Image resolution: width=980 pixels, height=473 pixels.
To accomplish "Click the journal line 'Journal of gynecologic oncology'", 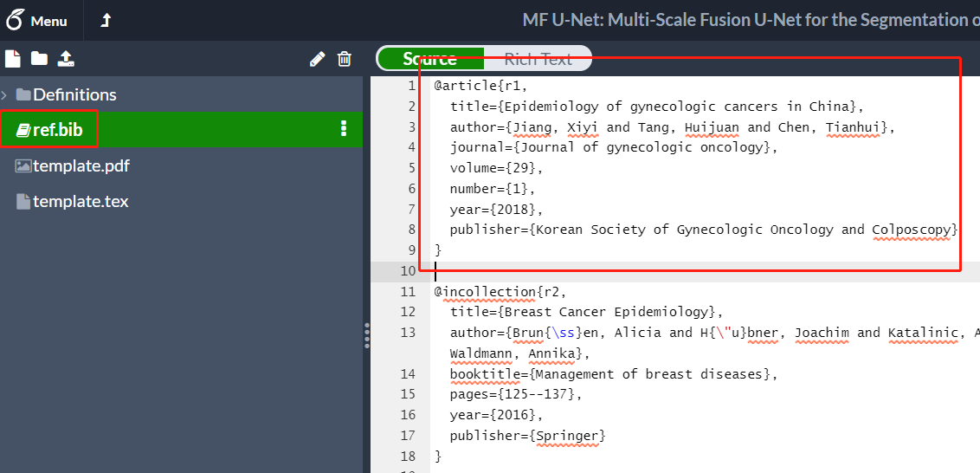I will (x=613, y=147).
